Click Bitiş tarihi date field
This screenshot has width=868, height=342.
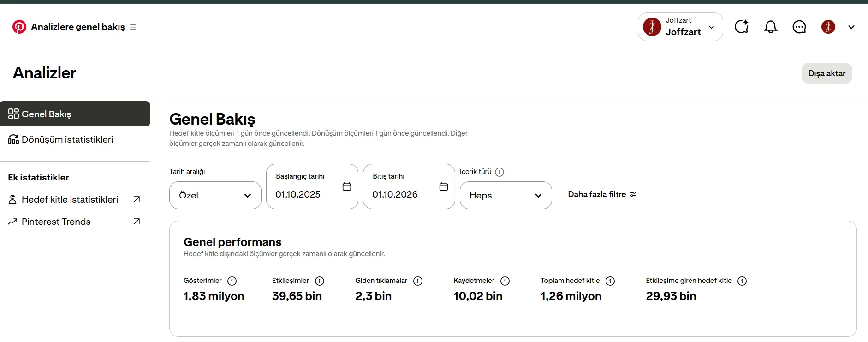pyautogui.click(x=409, y=186)
